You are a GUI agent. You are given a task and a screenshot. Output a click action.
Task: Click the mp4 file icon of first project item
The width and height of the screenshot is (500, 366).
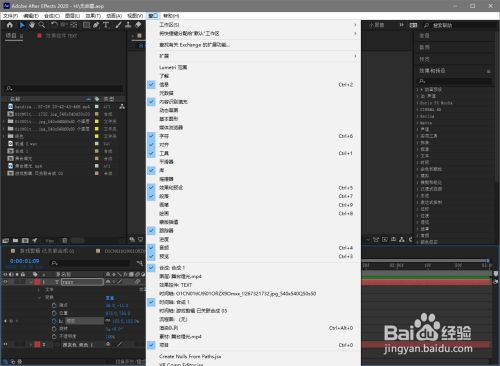tap(10, 107)
